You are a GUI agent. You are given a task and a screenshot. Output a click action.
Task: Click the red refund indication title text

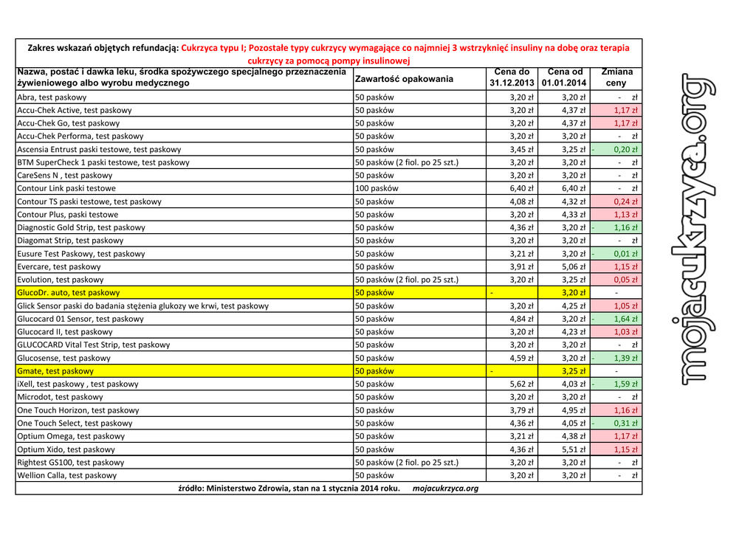point(405,54)
